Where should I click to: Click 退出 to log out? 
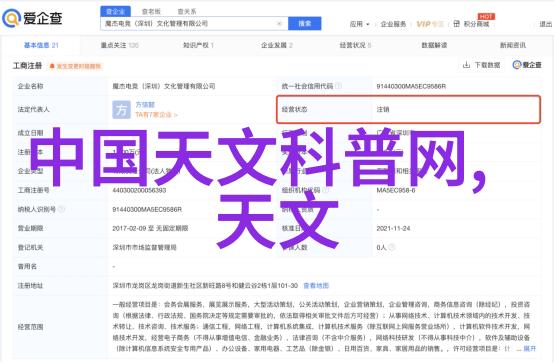(546, 24)
